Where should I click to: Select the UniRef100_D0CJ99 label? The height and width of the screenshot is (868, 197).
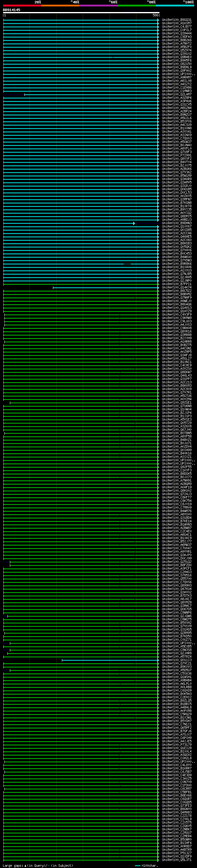177,558
